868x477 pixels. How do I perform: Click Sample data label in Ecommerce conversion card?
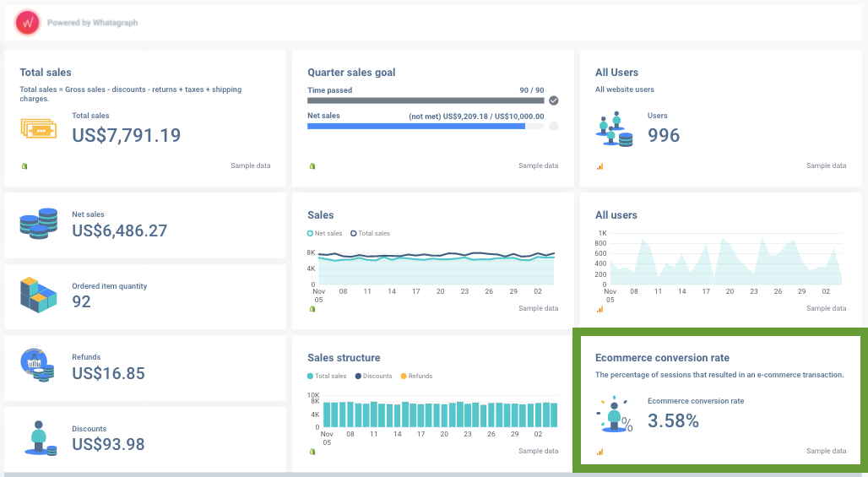point(827,451)
